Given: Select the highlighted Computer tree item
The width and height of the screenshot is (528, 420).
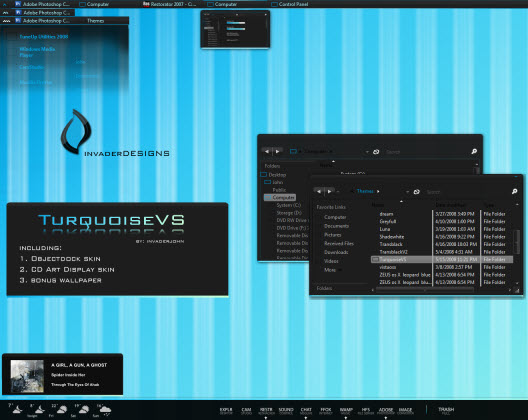Looking at the screenshot, I should click(280, 197).
